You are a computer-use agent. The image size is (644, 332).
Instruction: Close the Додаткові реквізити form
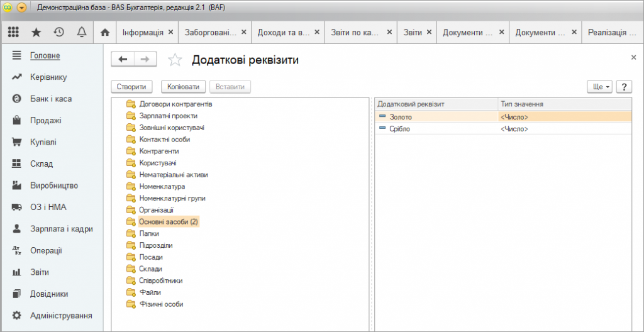(633, 57)
